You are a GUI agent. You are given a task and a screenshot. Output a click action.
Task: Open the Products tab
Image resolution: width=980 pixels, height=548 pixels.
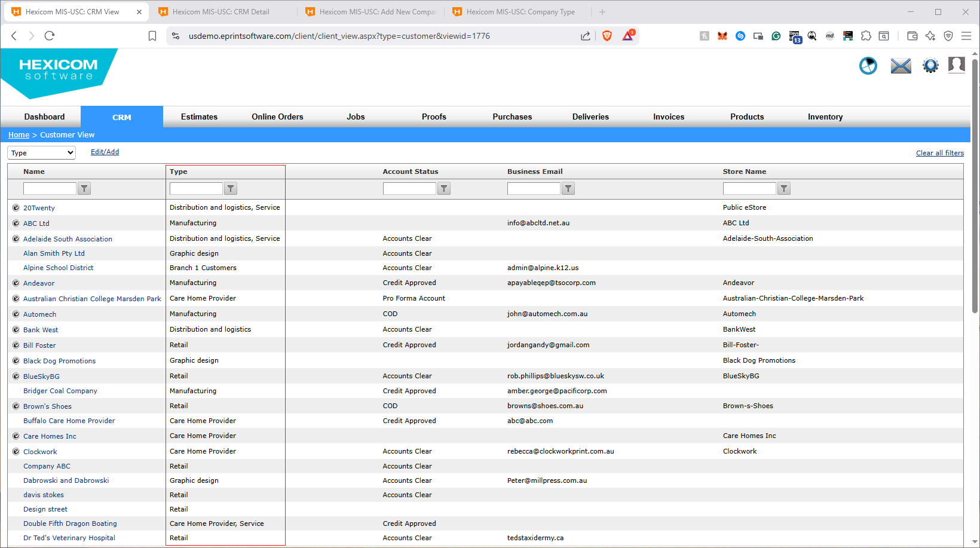point(747,117)
